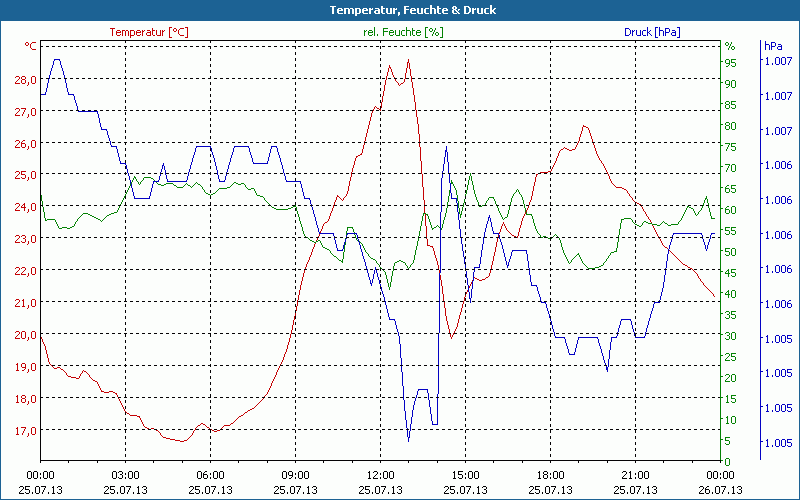Screen dimensions: 800x500
Task: Click the "21:00" time axis label
Action: 635,476
